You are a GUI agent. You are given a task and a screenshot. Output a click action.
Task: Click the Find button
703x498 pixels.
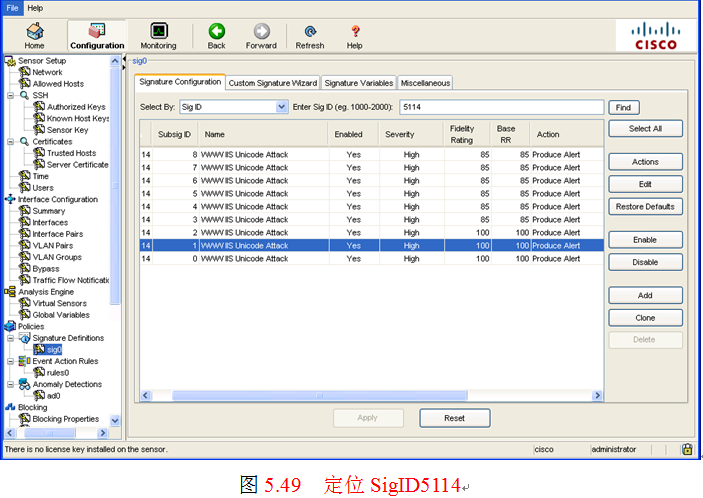coord(623,108)
